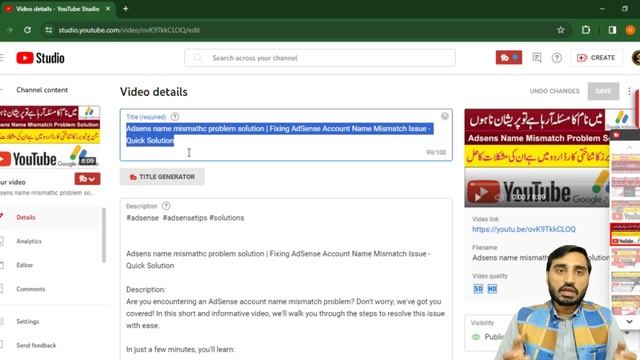640x360 pixels.
Task: Click the red TubeBuddy button in header
Action: pyautogui.click(x=509, y=58)
